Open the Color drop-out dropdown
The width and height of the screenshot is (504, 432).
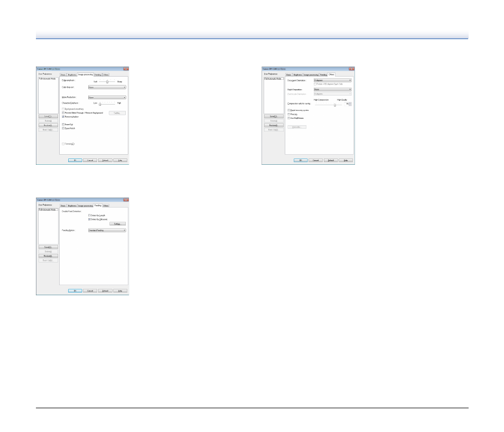pyautogui.click(x=107, y=87)
